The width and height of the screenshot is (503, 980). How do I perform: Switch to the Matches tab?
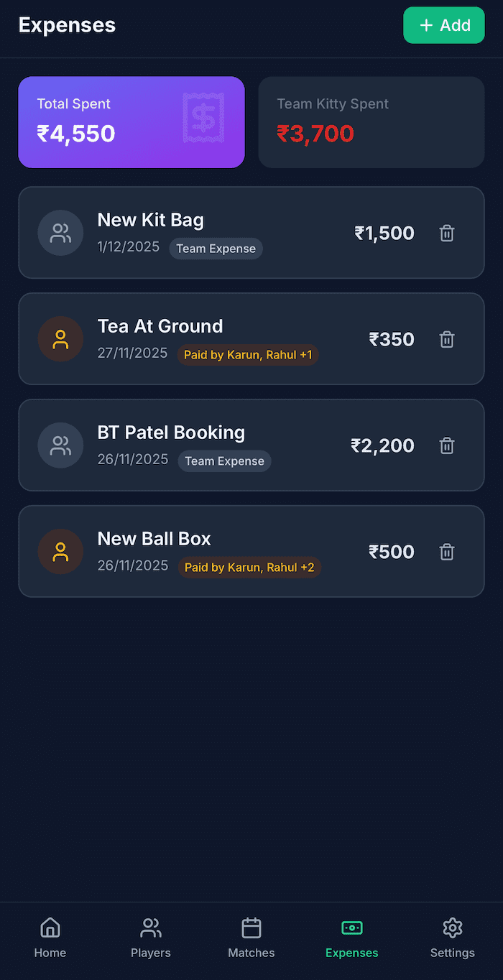pyautogui.click(x=251, y=938)
